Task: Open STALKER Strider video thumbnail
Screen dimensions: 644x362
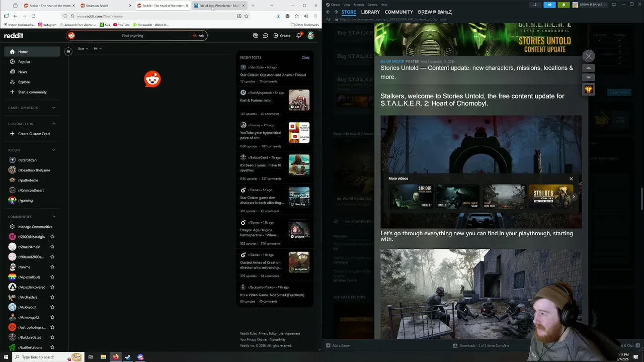Action: click(x=411, y=197)
